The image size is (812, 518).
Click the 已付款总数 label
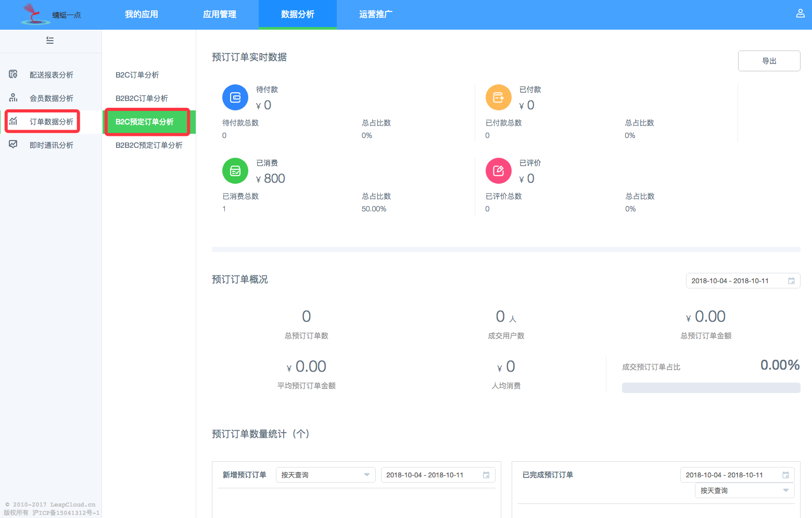point(504,123)
